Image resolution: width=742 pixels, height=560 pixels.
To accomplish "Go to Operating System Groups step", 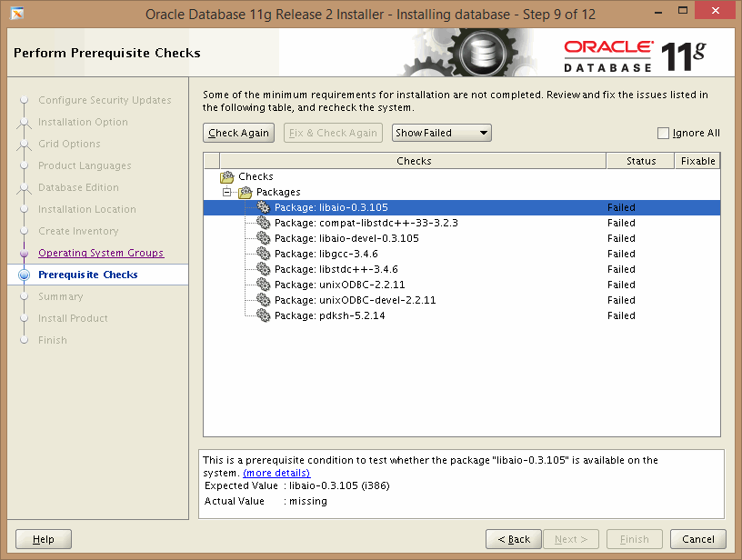I will click(x=101, y=253).
